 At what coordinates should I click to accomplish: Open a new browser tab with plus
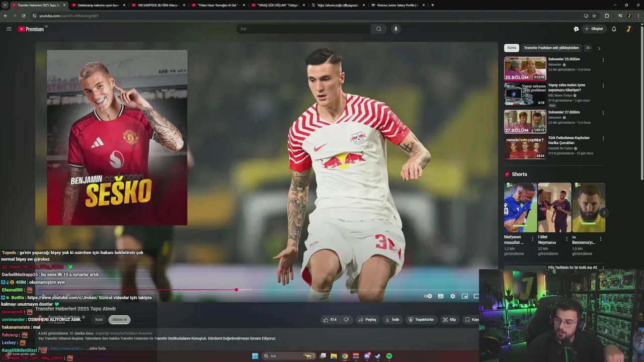(433, 5)
